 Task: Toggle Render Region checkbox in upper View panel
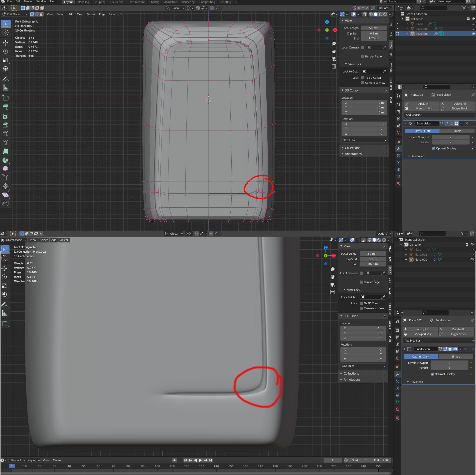tap(363, 56)
